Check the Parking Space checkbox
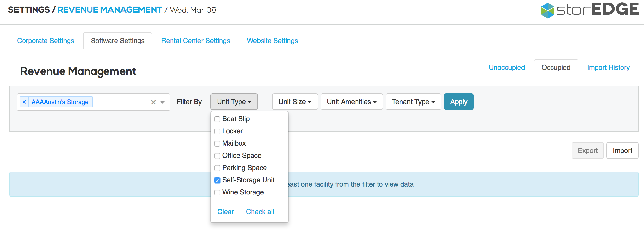The image size is (644, 236). (x=217, y=168)
